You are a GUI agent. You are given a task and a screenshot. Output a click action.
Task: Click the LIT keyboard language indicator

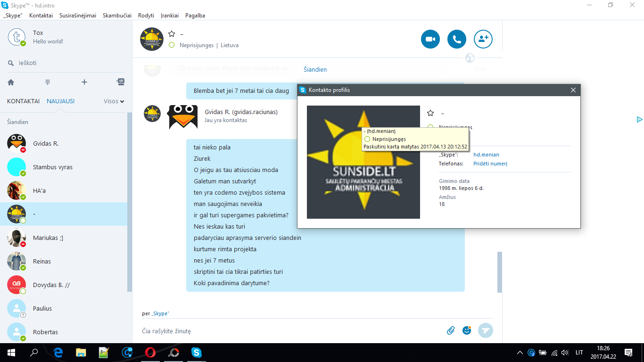(579, 353)
